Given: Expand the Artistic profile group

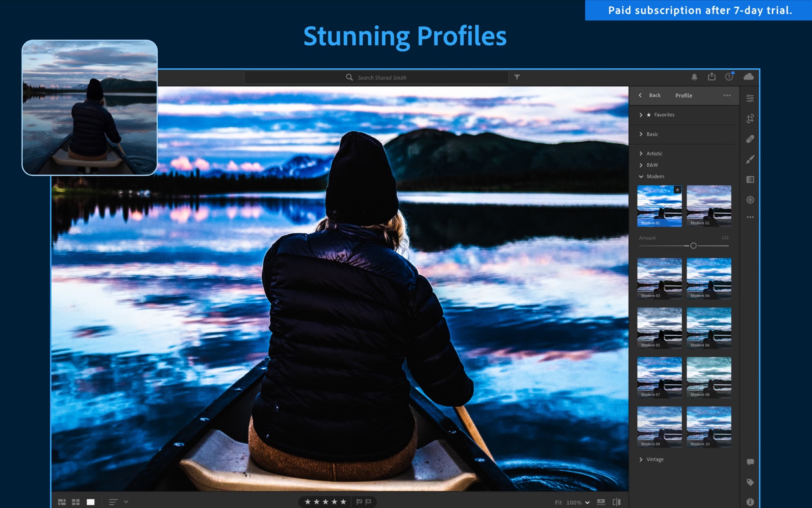Looking at the screenshot, I should tap(654, 153).
